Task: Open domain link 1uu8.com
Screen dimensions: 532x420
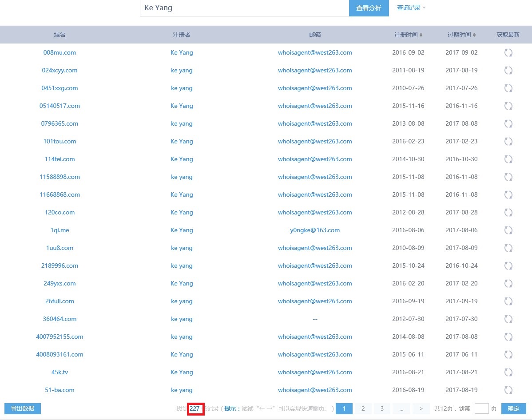Action: (x=60, y=248)
